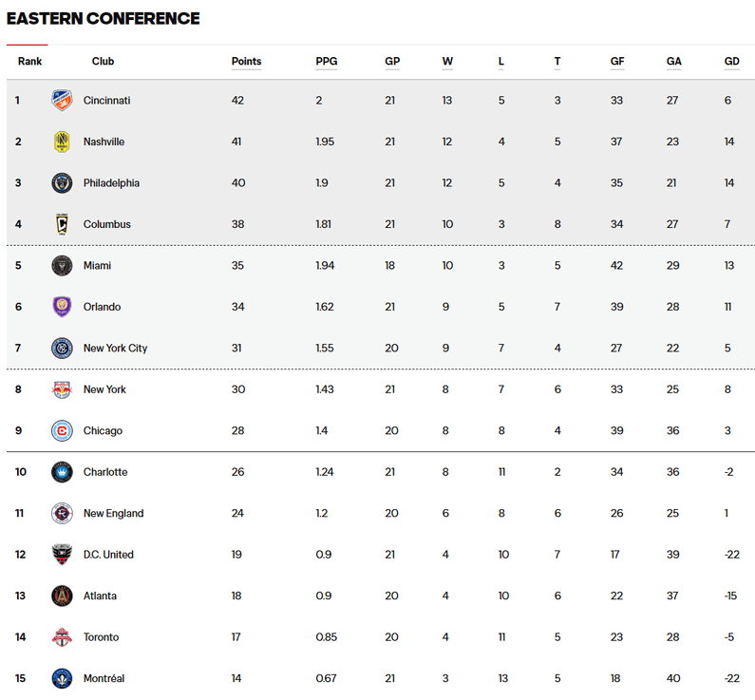Select the Philadelphia Union crest icon
The width and height of the screenshot is (755, 700).
click(62, 183)
